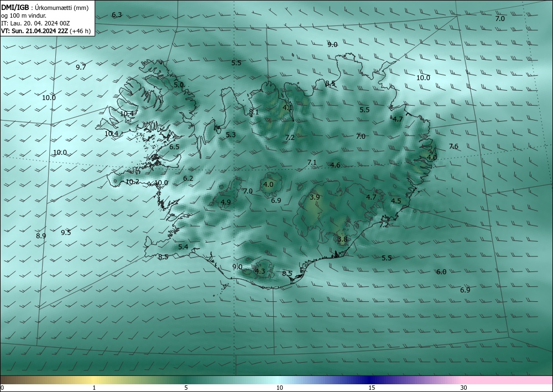The image size is (553, 392).
Task: Click the 4.3 value label
Action: pyautogui.click(x=259, y=271)
